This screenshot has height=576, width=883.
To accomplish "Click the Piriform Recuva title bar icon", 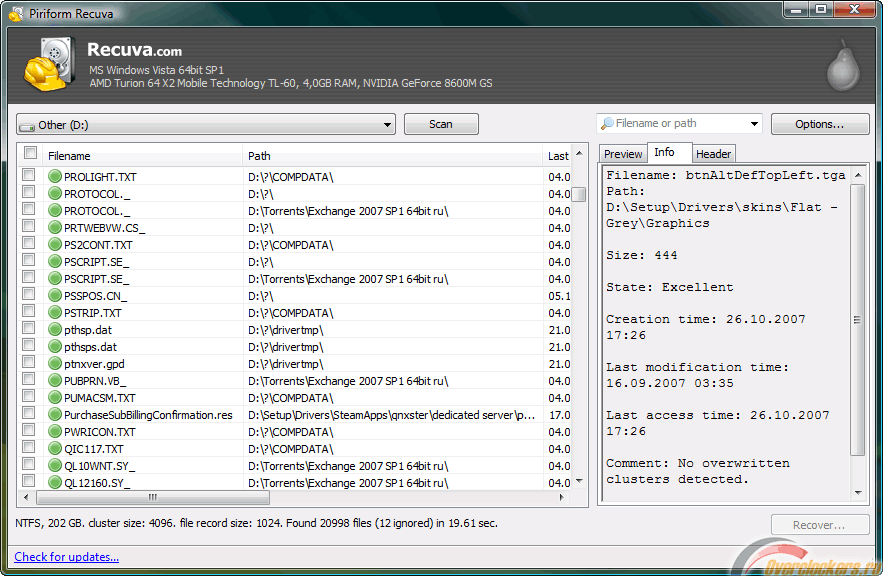I will pyautogui.click(x=16, y=14).
